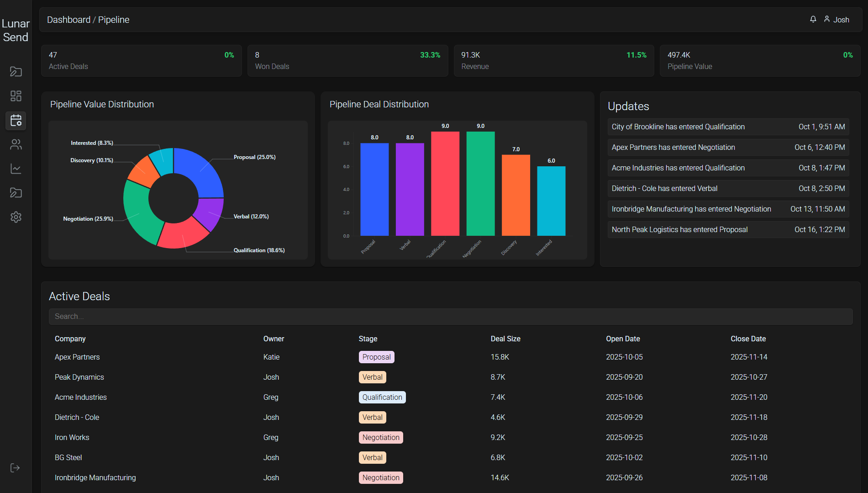The width and height of the screenshot is (868, 493).
Task: View analytics via the line chart sidebar icon
Action: (x=16, y=169)
